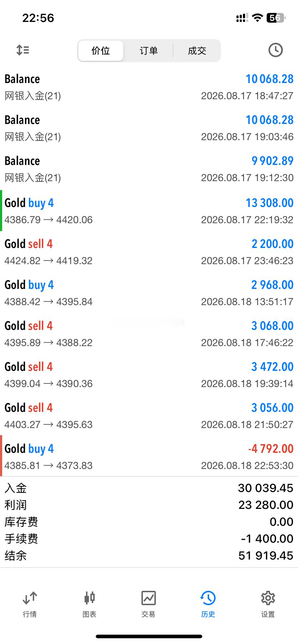Open the 图表 chart candlestick icon
Image resolution: width=298 pixels, height=644 pixels.
coord(89,598)
